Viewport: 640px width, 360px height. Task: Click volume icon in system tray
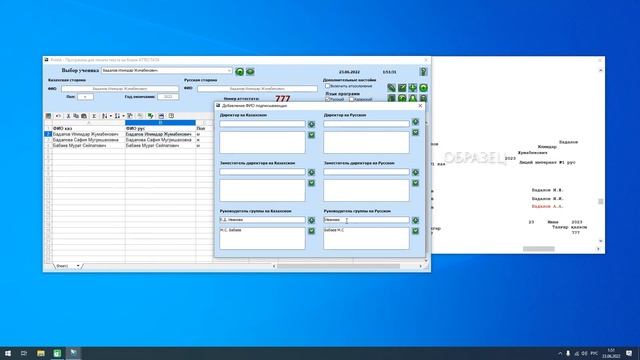584,353
